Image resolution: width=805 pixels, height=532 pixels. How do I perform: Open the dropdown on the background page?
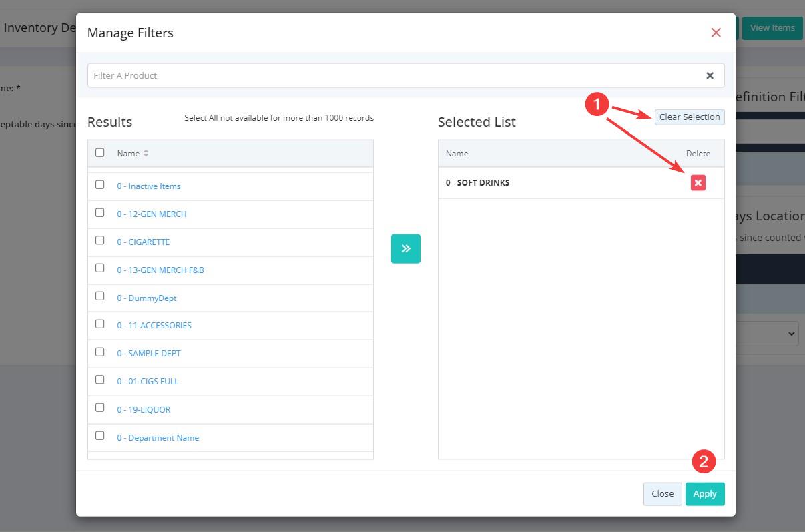(768, 333)
